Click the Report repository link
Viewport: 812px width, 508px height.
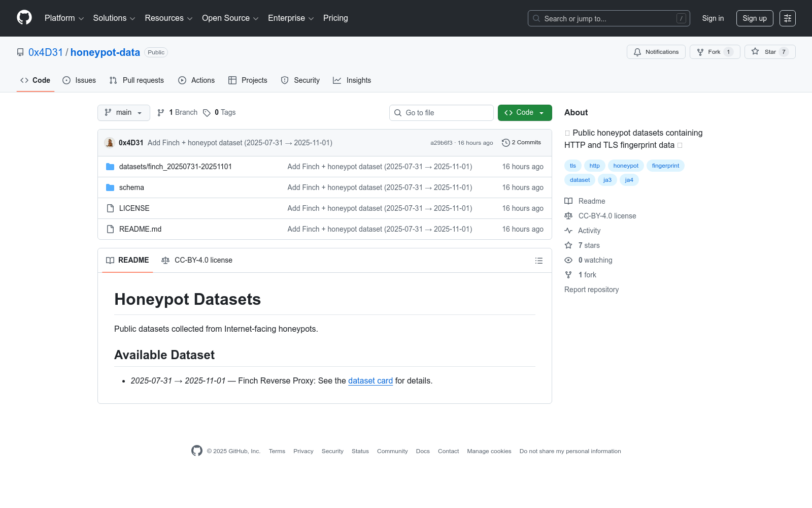coord(591,290)
